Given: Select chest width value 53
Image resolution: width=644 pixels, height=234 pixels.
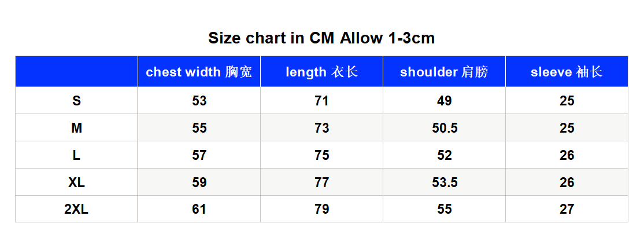Looking at the screenshot, I should tap(199, 101).
